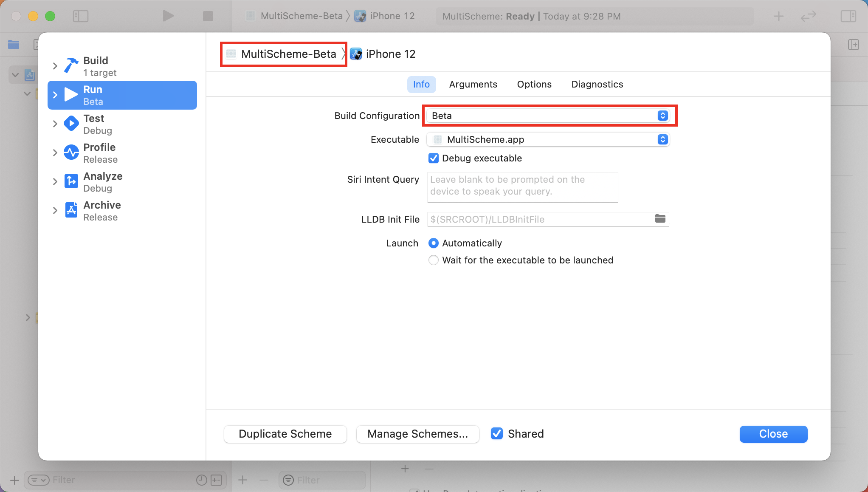Screen dimensions: 868x492
Task: Click the Siri Intent Query text field
Action: tap(522, 187)
